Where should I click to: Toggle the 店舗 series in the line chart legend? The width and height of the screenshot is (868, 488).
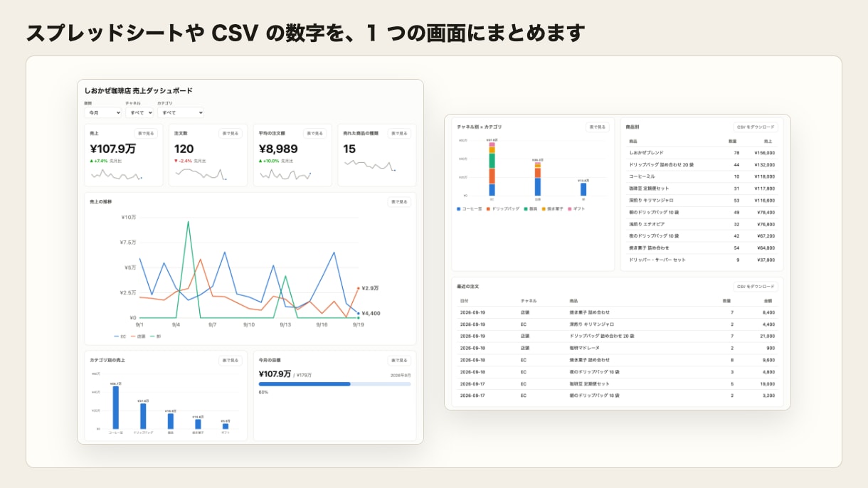(137, 336)
